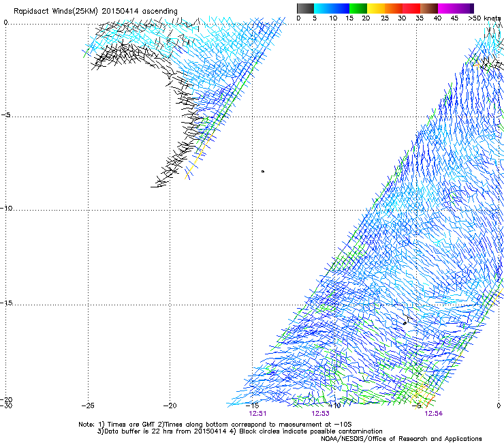This screenshot has height=443, width=504.
Task: Click the purple 12:51 time marker
Action: [257, 414]
